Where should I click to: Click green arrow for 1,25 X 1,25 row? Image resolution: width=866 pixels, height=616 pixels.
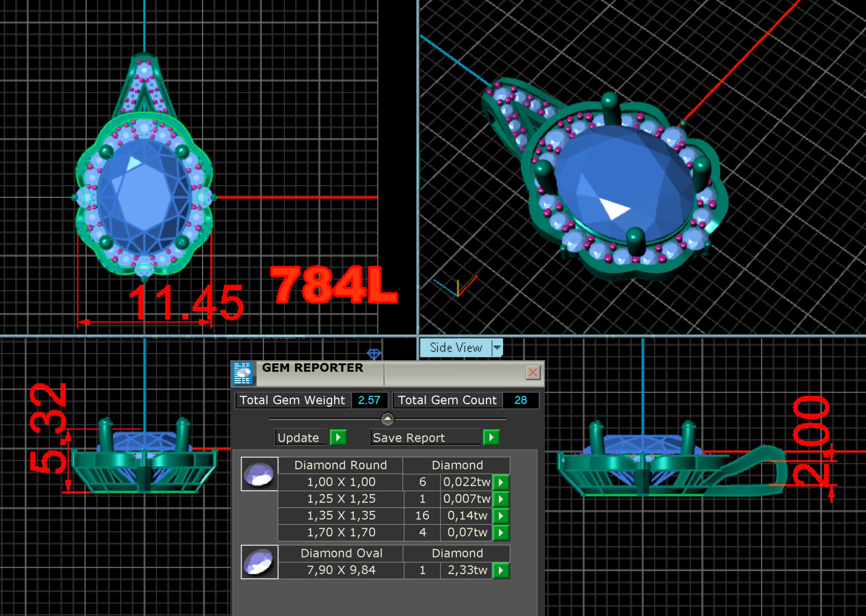point(501,499)
